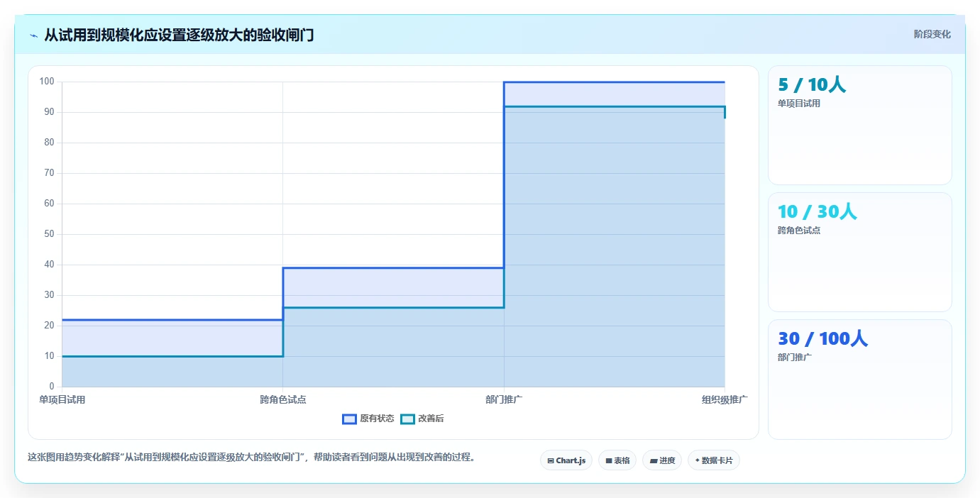The height and width of the screenshot is (498, 980).
Task: Toggle the 改善后 legend item
Action: (422, 419)
